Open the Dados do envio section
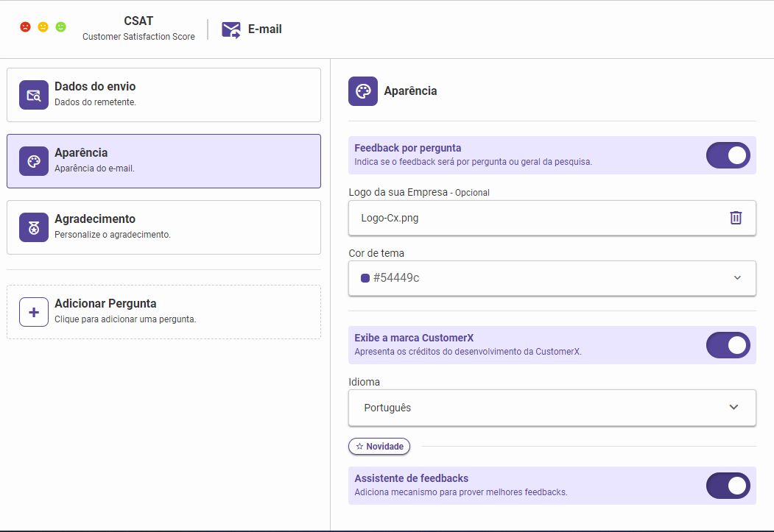Screen dimensions: 774x532 (163, 95)
